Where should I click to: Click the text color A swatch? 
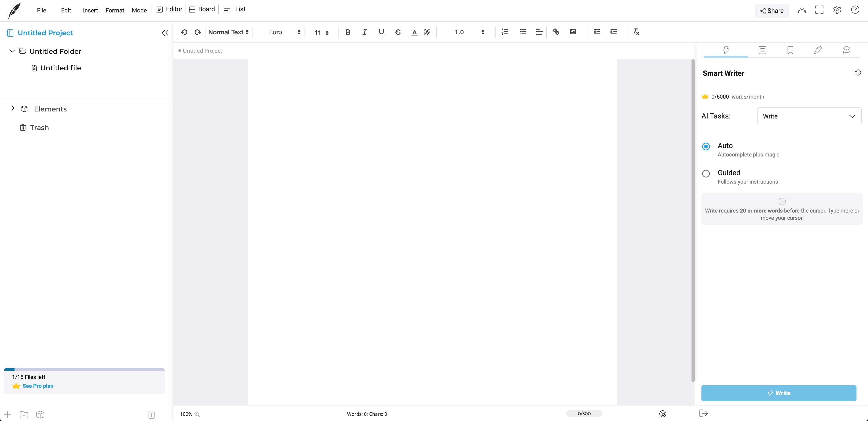tap(414, 32)
